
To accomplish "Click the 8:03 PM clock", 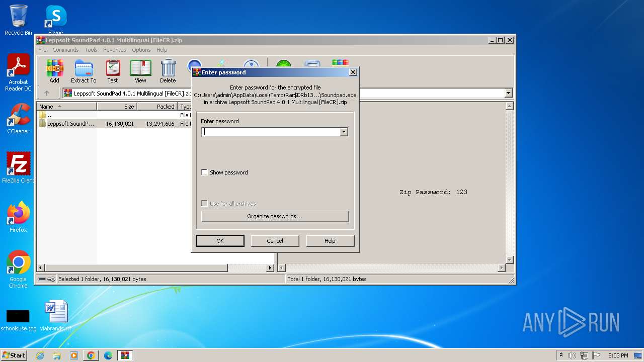I will (x=618, y=355).
